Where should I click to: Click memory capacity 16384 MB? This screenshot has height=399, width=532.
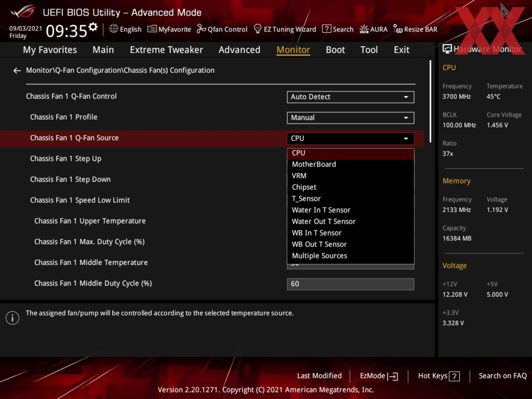point(457,238)
